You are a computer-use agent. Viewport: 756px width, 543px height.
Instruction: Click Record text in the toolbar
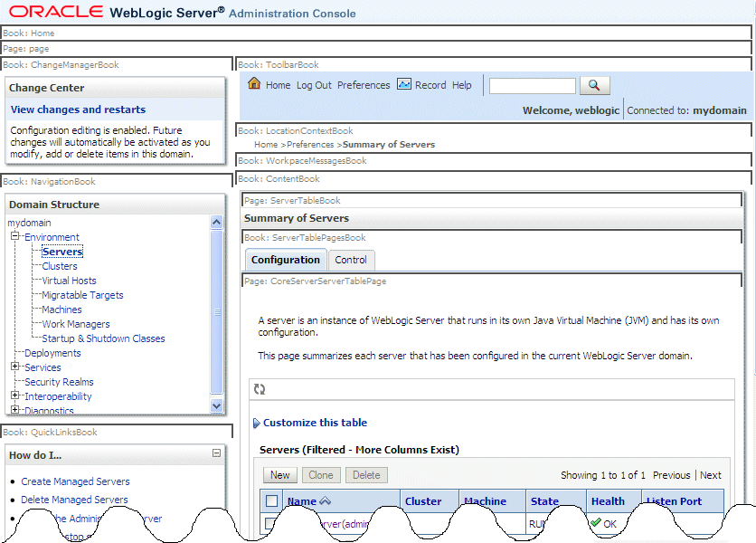coord(430,85)
